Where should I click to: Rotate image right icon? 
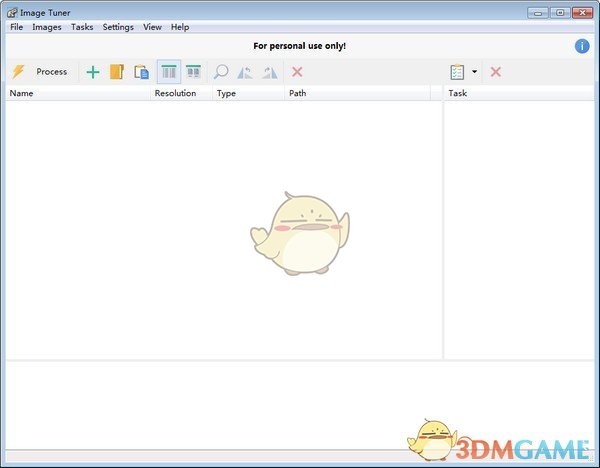pyautogui.click(x=270, y=72)
